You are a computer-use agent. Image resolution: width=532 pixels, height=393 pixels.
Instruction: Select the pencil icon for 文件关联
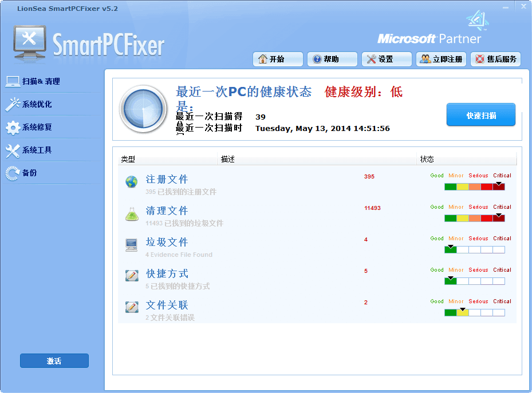pyautogui.click(x=132, y=307)
